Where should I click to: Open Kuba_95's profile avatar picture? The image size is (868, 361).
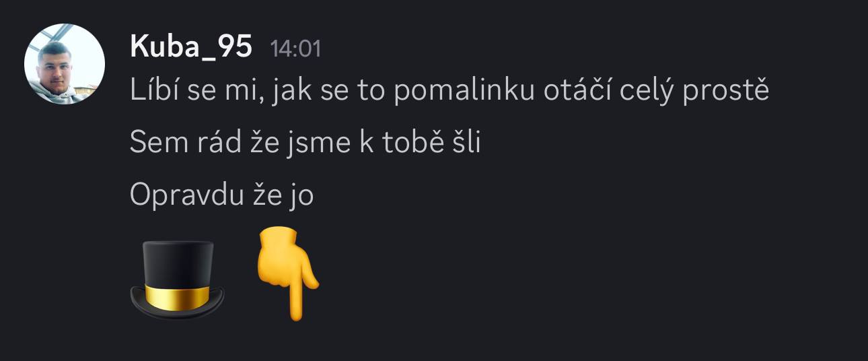(65, 64)
